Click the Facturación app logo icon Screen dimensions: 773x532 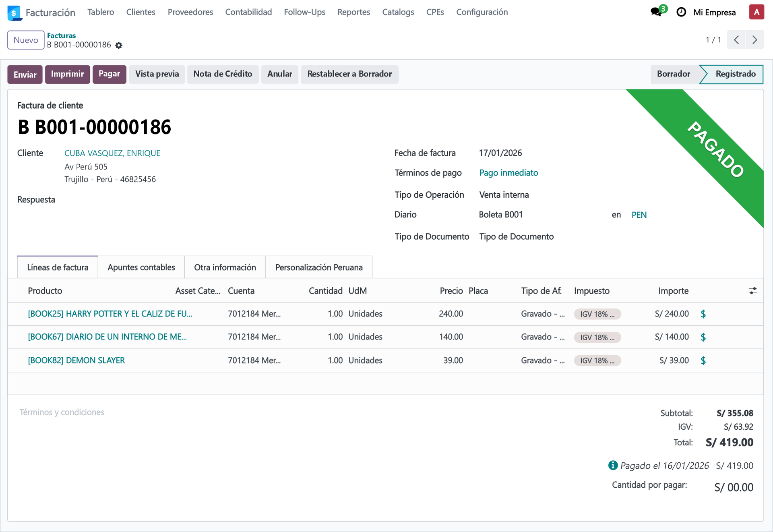click(14, 12)
